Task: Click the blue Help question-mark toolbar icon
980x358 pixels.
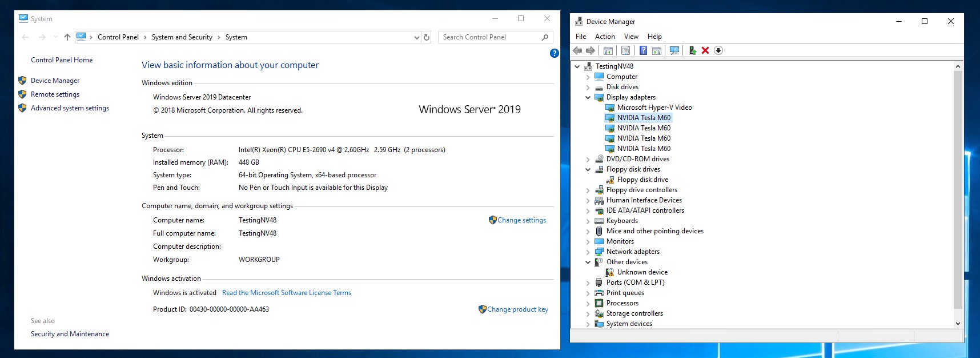Action: 643,50
